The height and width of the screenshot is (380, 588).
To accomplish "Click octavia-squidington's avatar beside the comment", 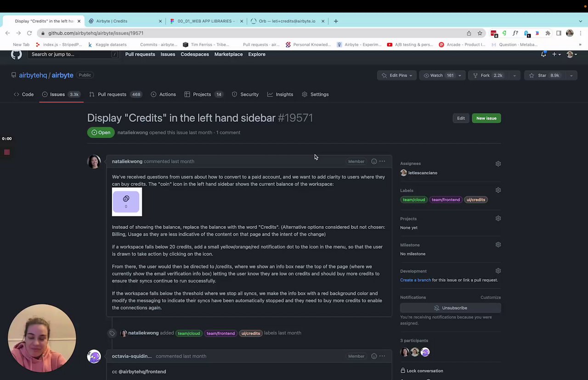I will 94,356.
